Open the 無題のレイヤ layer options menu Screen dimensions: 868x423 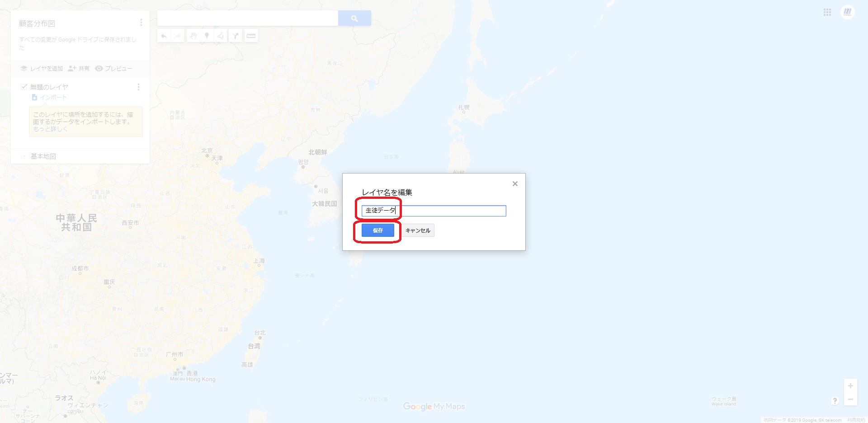pyautogui.click(x=138, y=87)
